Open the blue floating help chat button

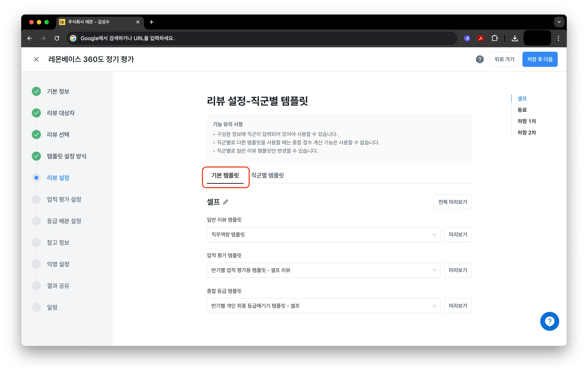[x=549, y=321]
